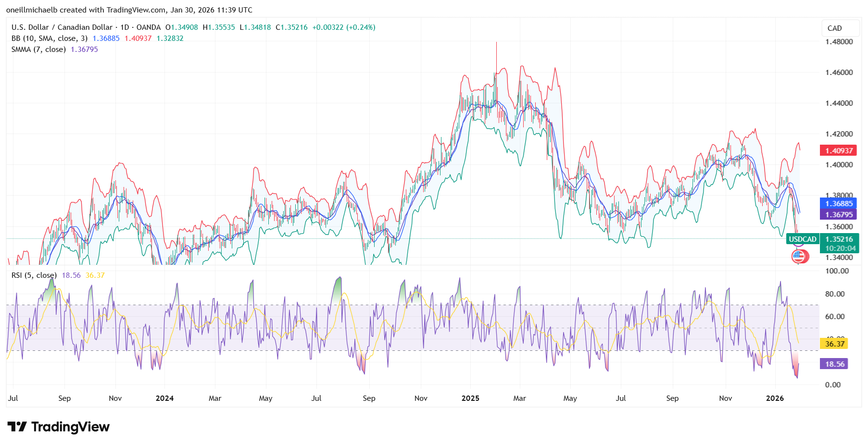Screen dimensions: 868x446
Task: Click the U.S. Dollar / Canadian Dollar title
Action: coord(62,27)
